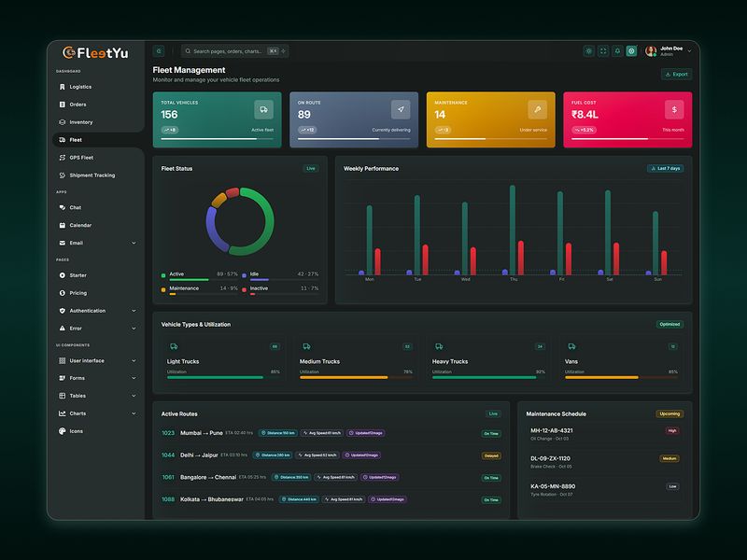Expand the User interface chevron
The width and height of the screenshot is (747, 560).
[134, 360]
